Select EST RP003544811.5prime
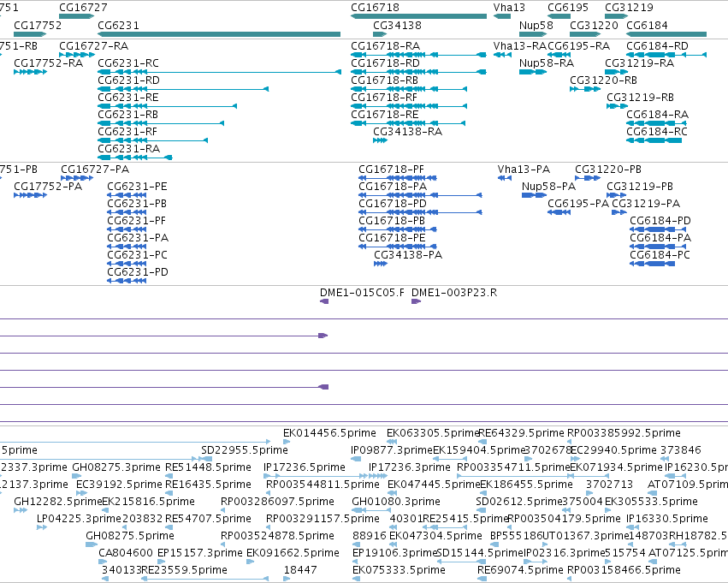728x583 pixels. point(269,493)
